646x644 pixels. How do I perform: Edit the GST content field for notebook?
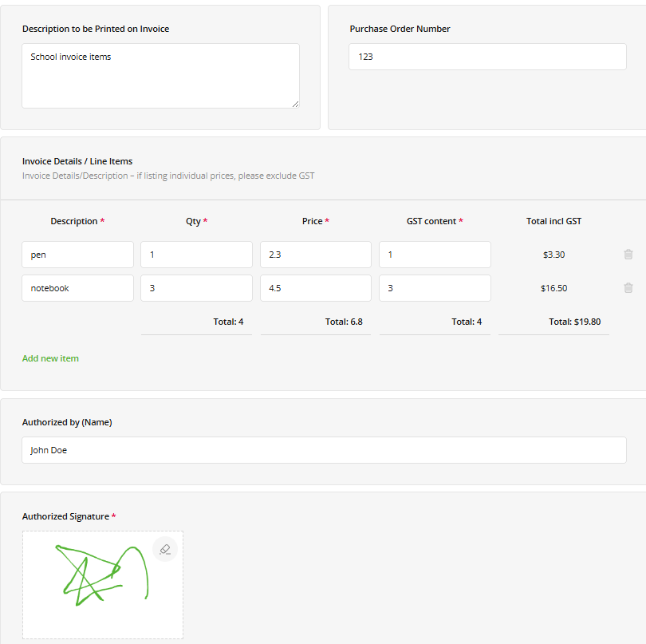point(434,287)
